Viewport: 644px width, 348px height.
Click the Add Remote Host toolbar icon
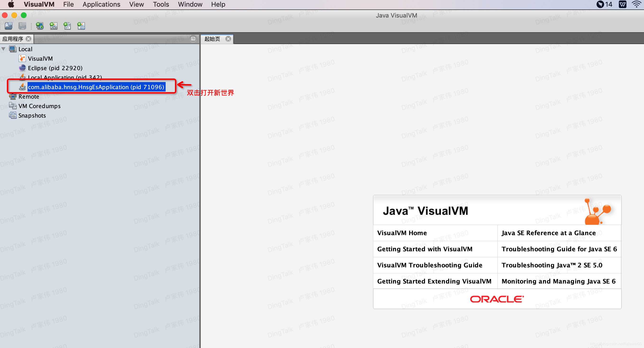40,26
